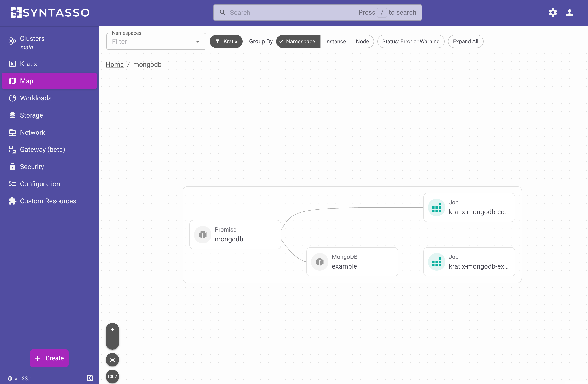Fit map to screen icon

pos(112,360)
